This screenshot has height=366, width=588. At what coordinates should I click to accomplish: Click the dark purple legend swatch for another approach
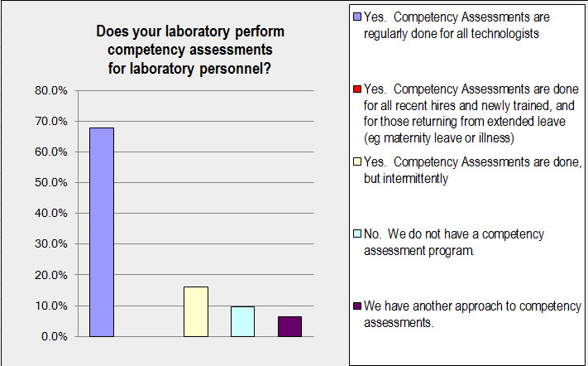coord(357,306)
